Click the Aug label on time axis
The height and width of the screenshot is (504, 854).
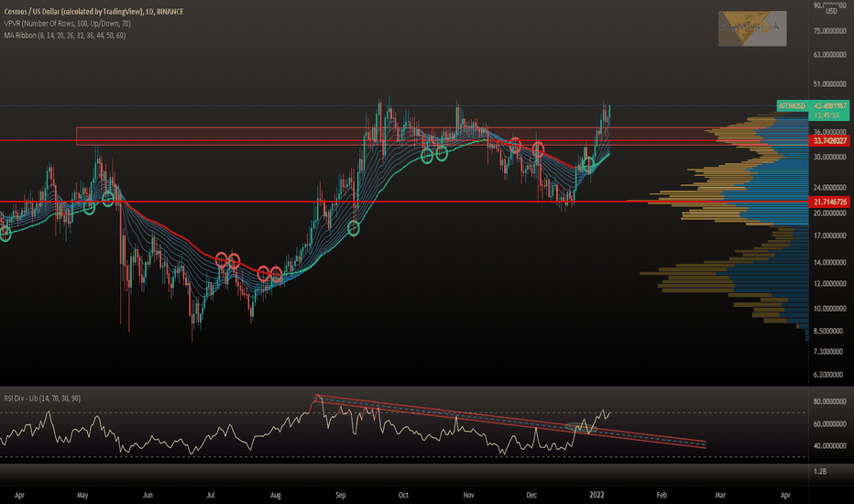click(276, 495)
